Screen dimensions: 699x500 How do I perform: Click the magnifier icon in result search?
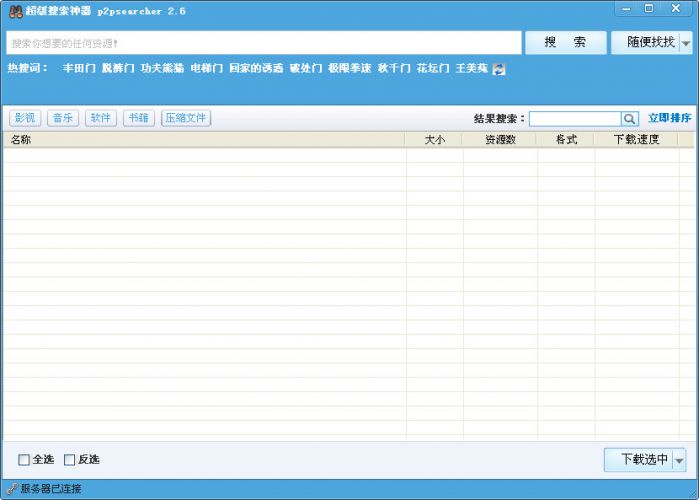[x=629, y=119]
